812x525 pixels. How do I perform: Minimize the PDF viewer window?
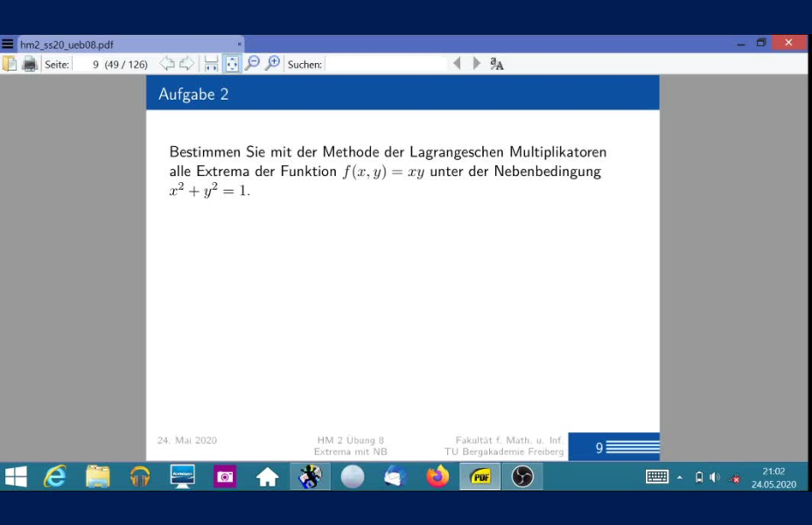pyautogui.click(x=741, y=44)
